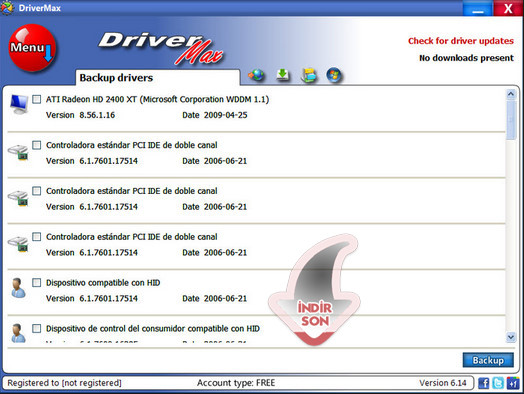Viewport: 524px width, 394px height.
Task: Open the Google +1 icon
Action: (x=513, y=383)
